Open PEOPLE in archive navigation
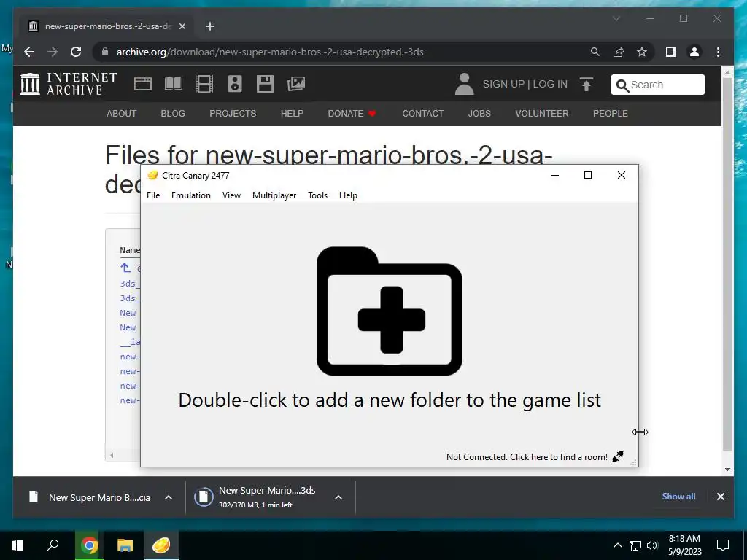This screenshot has width=747, height=560. coord(611,113)
